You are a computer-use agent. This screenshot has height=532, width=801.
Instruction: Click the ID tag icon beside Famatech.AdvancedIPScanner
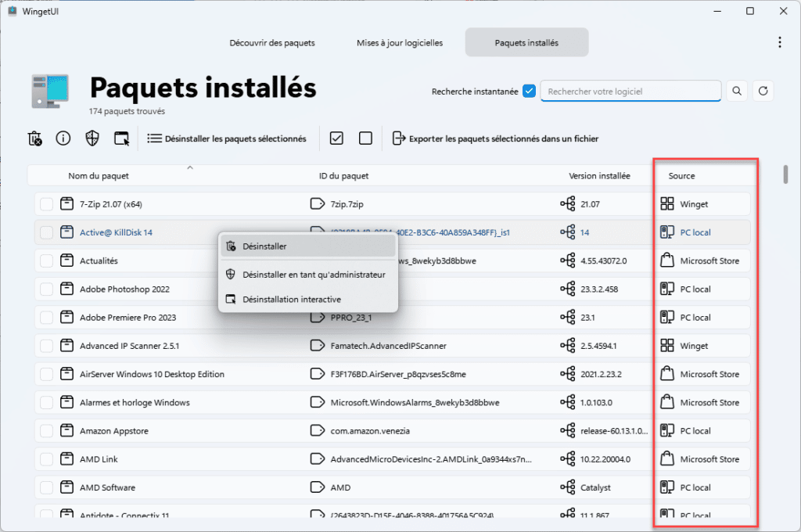(318, 346)
